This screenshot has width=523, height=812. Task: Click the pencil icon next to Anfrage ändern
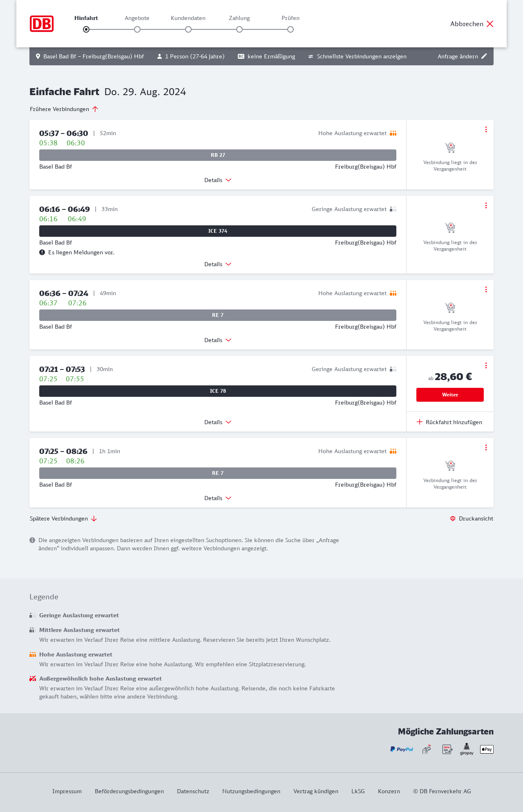coord(484,56)
